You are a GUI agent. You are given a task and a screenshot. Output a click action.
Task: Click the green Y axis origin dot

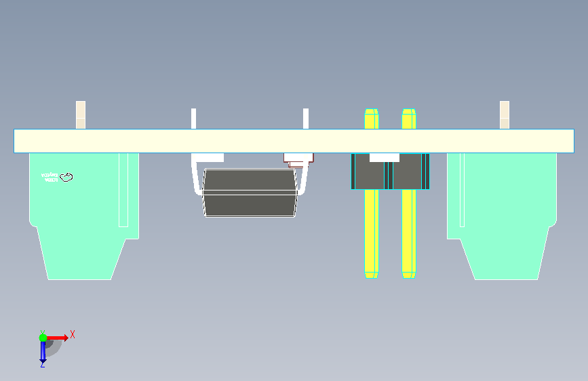(x=43, y=338)
